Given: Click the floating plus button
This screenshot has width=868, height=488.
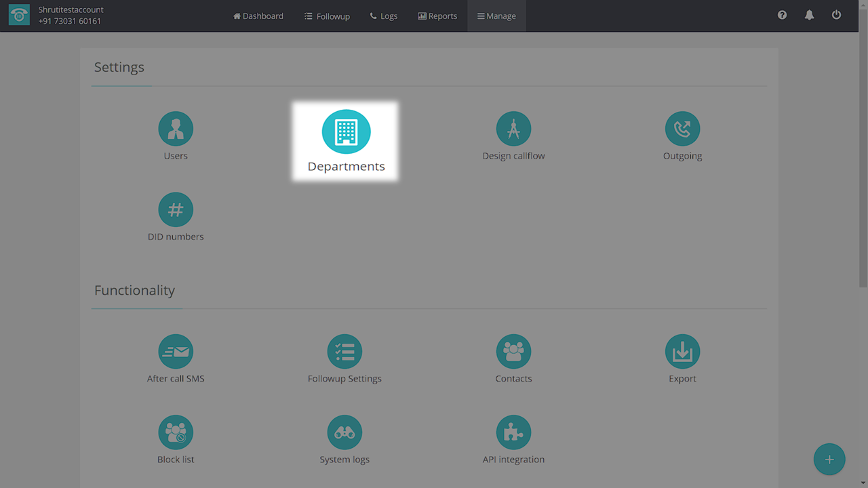Looking at the screenshot, I should tap(829, 460).
